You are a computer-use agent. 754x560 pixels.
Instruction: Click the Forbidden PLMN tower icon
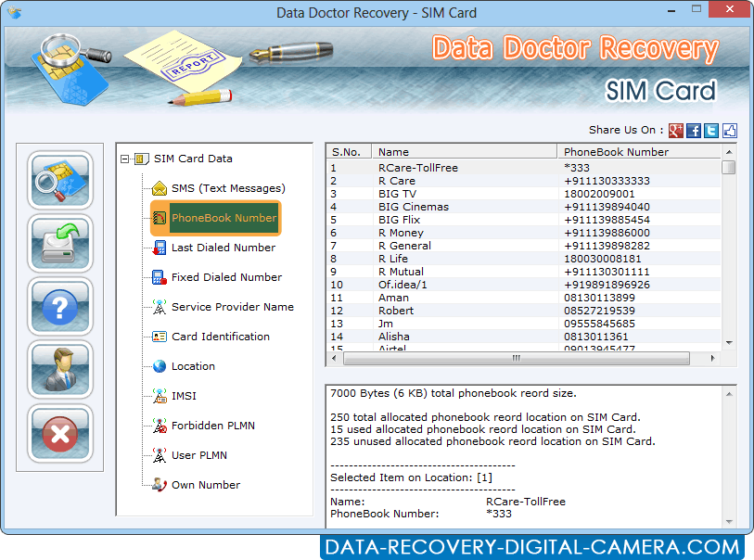coord(160,426)
